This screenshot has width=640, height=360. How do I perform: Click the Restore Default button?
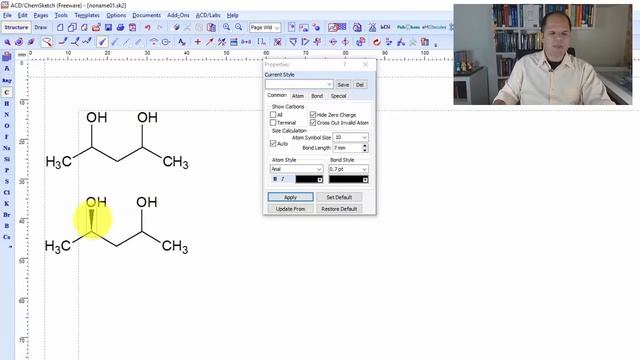pyautogui.click(x=339, y=209)
